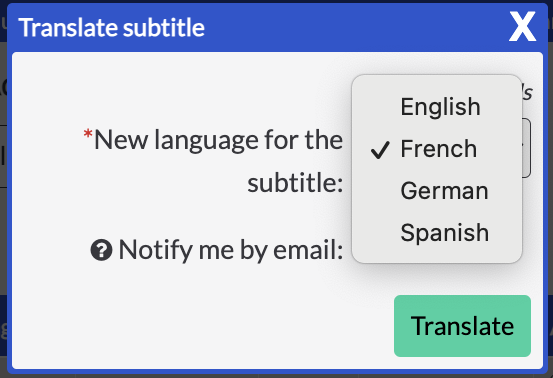The width and height of the screenshot is (553, 378).
Task: Click the red required asterisk marker
Action: pos(88,134)
